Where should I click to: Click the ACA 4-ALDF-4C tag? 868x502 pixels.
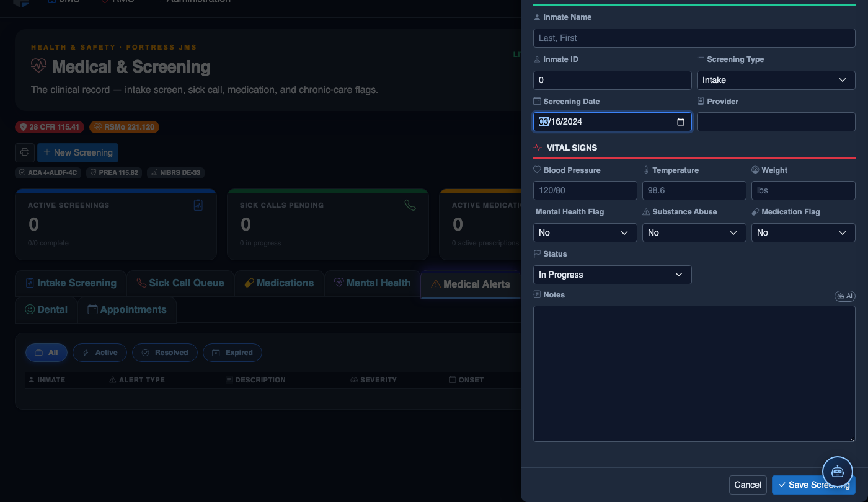(48, 173)
